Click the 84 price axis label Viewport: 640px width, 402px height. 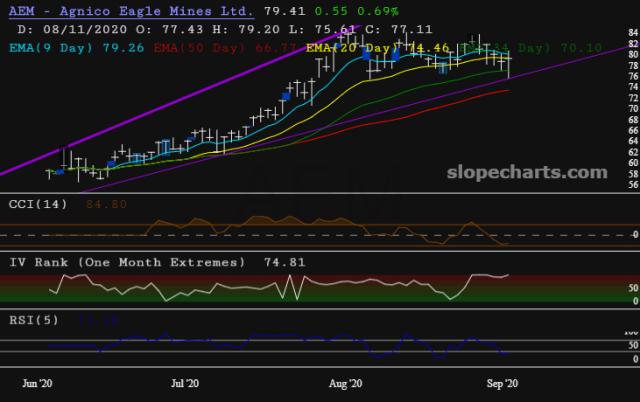click(633, 33)
